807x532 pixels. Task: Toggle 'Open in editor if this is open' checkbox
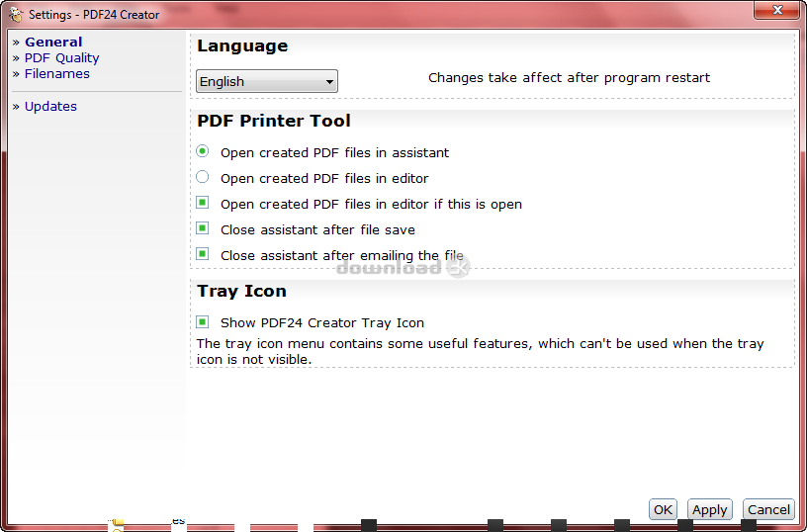pos(203,203)
